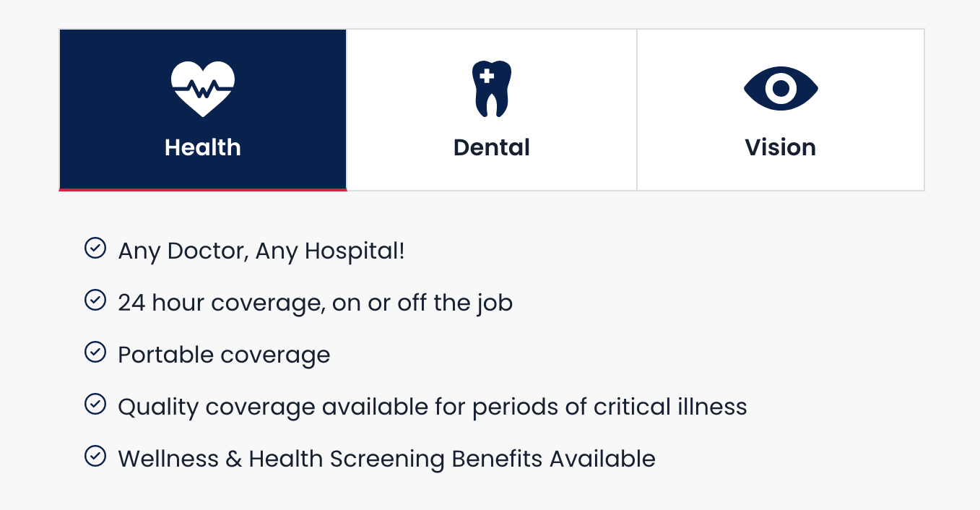Click checkmark icon beside 24 hour coverage
980x510 pixels.
coord(95,301)
